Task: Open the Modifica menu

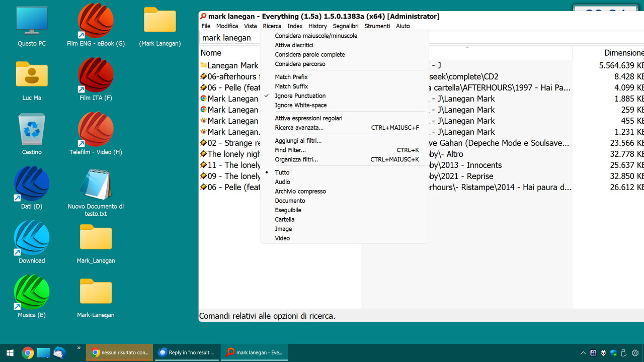Action: [227, 26]
